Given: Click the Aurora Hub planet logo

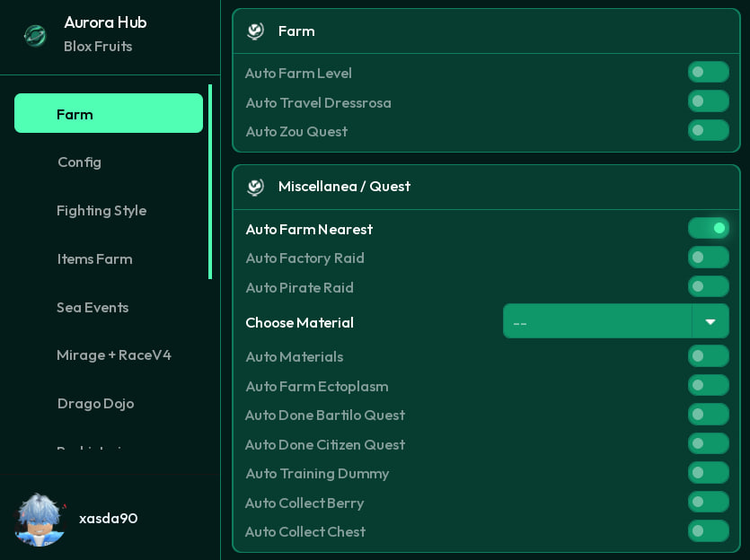Looking at the screenshot, I should click(x=35, y=35).
